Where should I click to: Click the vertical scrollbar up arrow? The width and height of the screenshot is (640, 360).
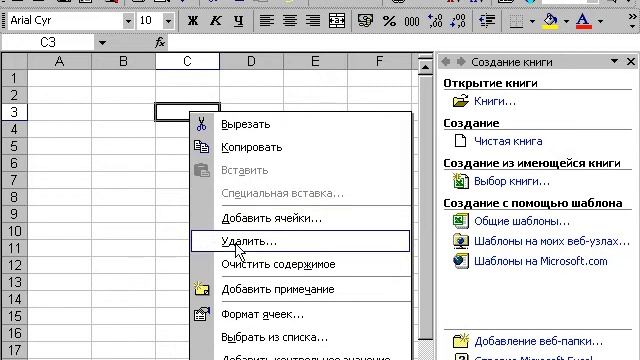[x=425, y=67]
